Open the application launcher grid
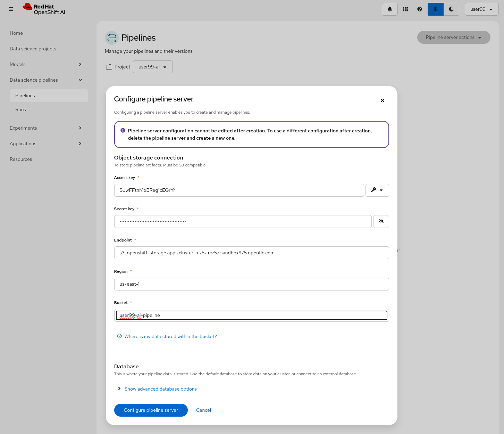The height and width of the screenshot is (434, 504). (x=405, y=9)
